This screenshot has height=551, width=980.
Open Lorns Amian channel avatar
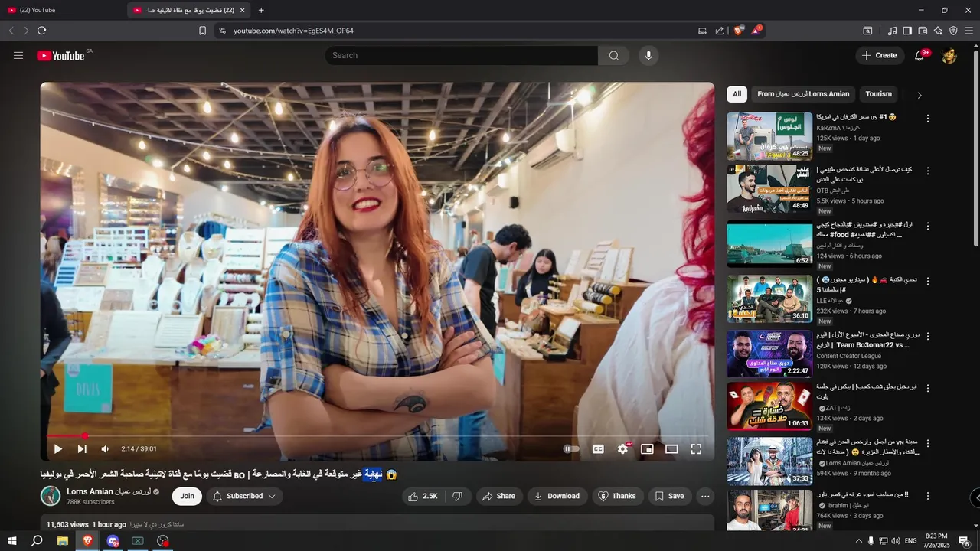coord(51,496)
